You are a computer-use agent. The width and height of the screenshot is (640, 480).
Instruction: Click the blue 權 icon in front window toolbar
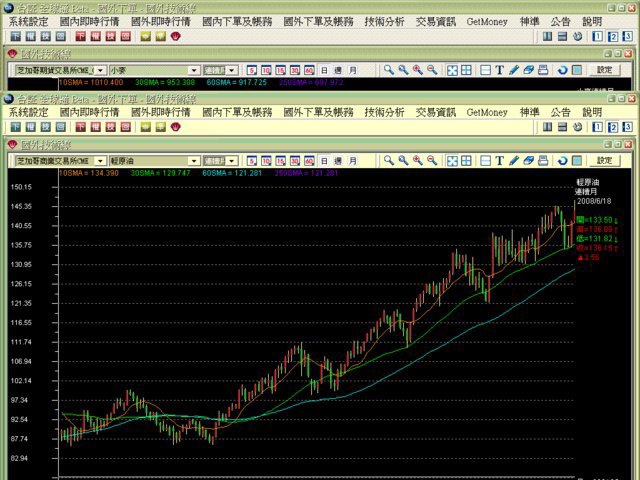coord(31,127)
